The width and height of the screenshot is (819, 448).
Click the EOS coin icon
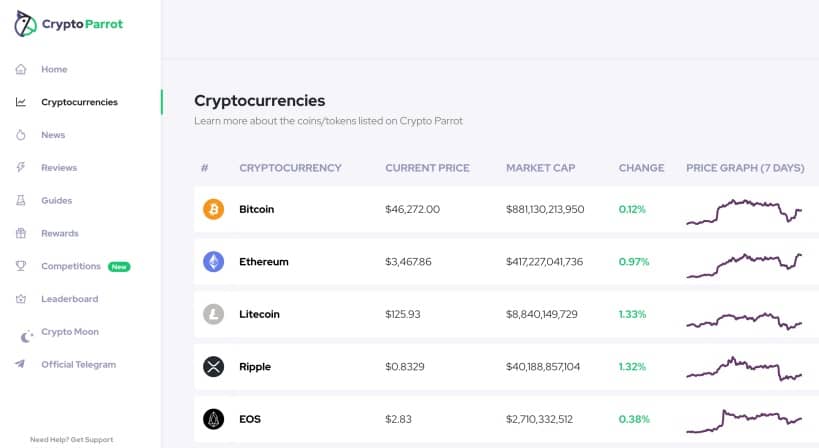tap(214, 419)
